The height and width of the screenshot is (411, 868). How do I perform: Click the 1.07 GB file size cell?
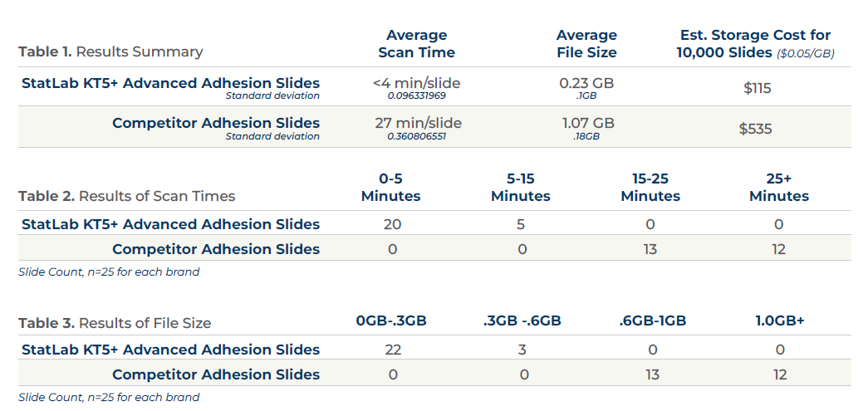pos(586,123)
